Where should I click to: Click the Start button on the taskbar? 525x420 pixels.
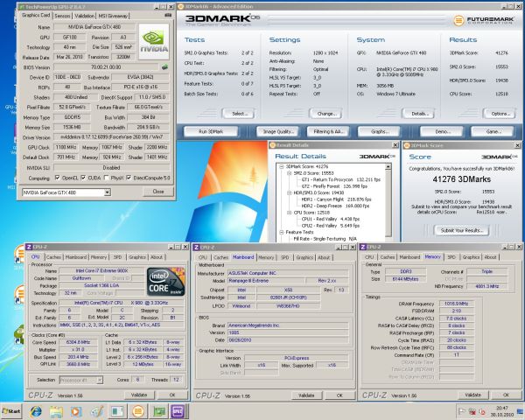pos(11,411)
